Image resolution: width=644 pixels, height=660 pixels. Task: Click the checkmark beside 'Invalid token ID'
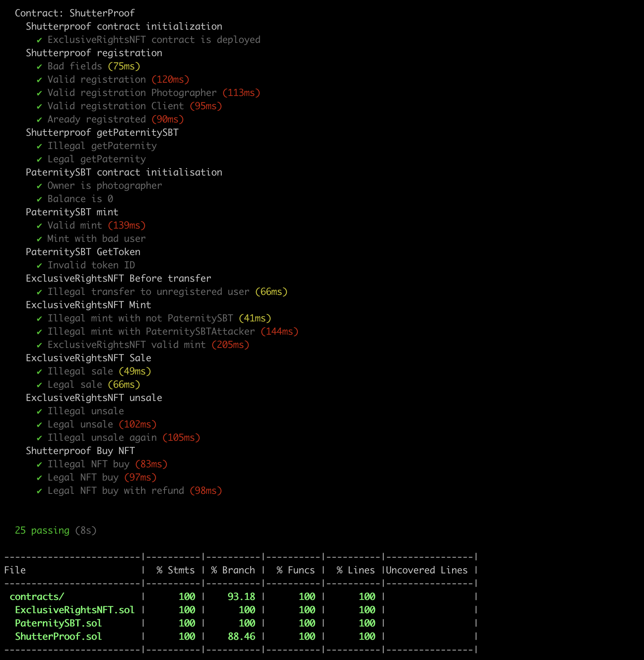click(x=39, y=266)
